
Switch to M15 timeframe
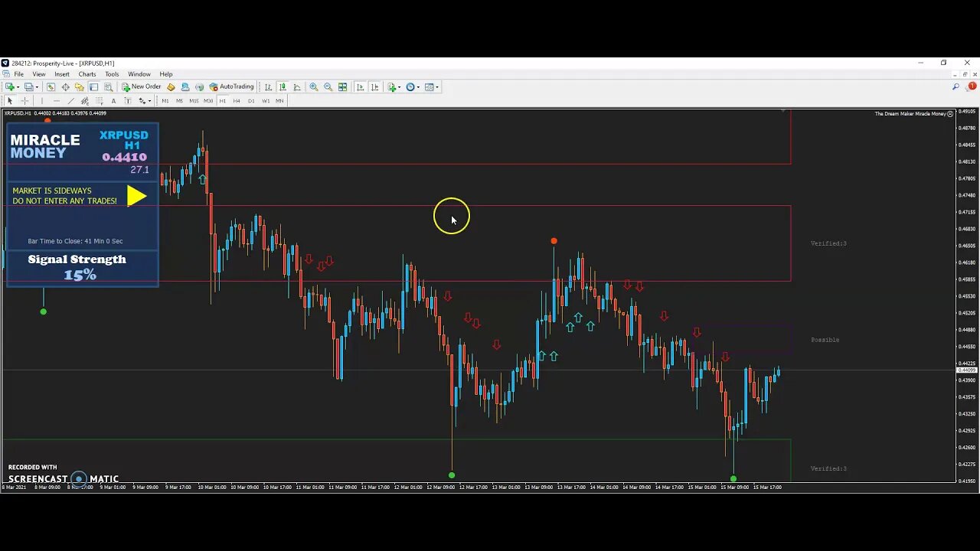(194, 101)
